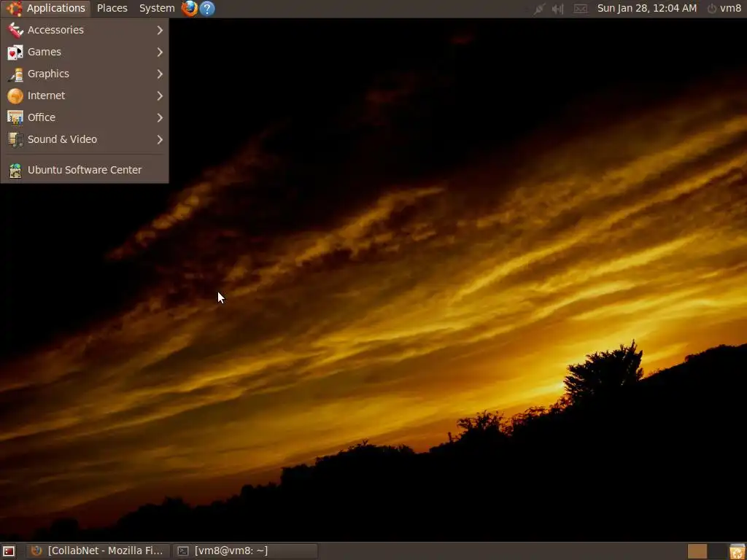Click the Show Desktop icon in bottom panel
This screenshot has width=747, height=560.
(9, 551)
